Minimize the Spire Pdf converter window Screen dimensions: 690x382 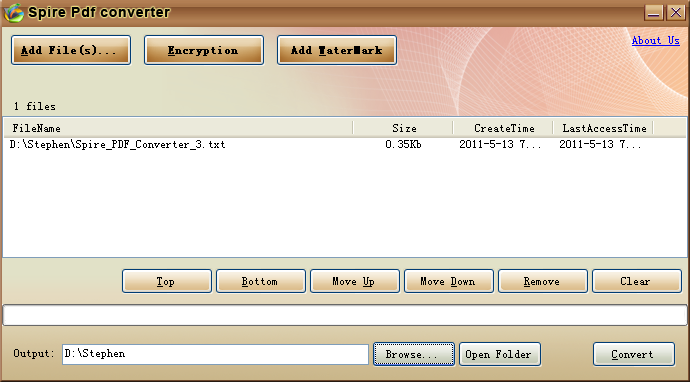tap(654, 12)
